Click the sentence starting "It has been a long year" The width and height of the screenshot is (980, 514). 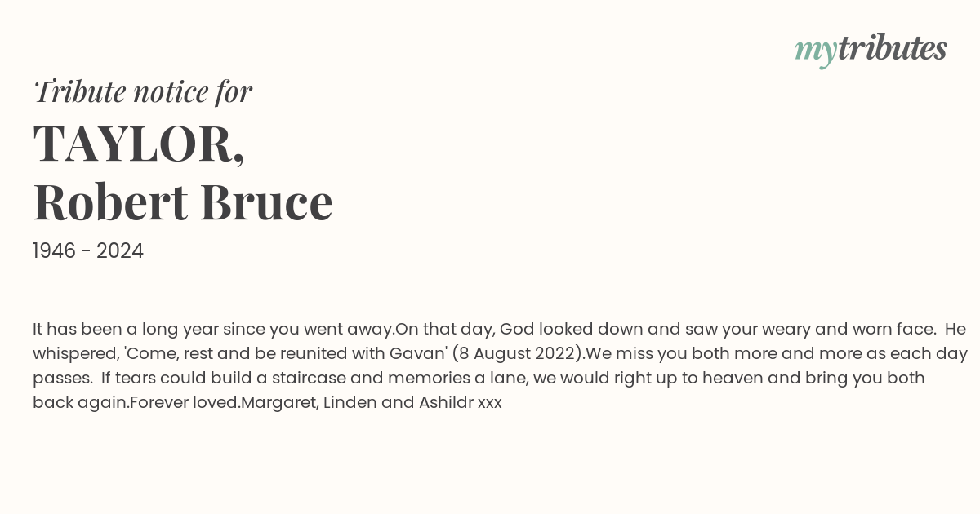click(214, 330)
